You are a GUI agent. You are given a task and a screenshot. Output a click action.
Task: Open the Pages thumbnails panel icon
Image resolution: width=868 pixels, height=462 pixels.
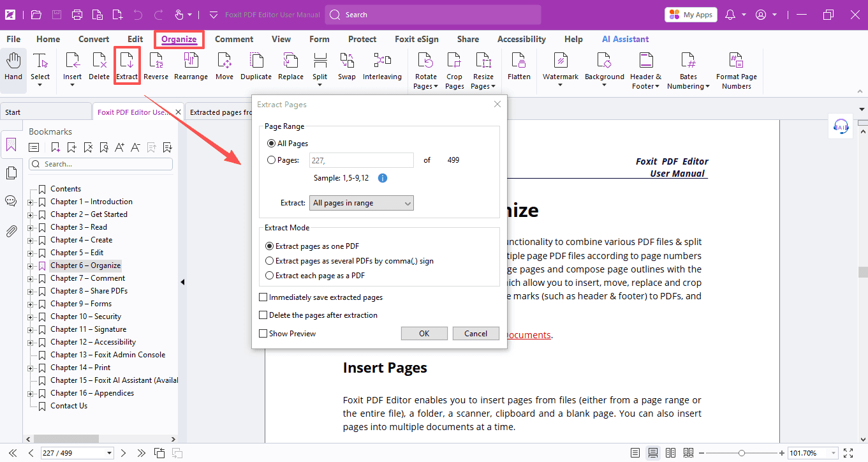[11, 173]
